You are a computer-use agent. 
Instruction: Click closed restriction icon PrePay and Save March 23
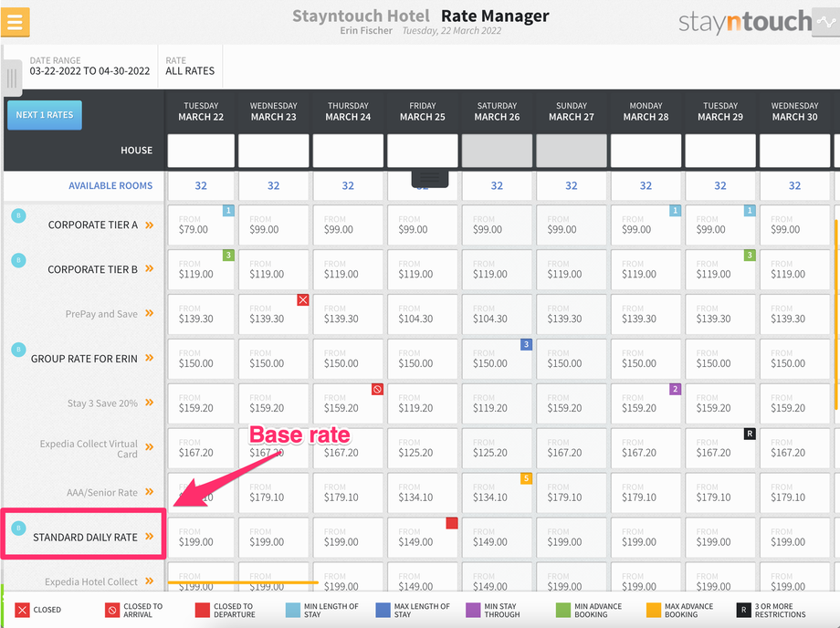(x=303, y=299)
